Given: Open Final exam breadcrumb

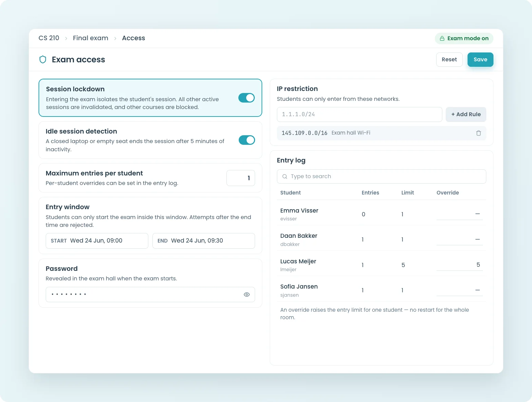Looking at the screenshot, I should click(90, 38).
